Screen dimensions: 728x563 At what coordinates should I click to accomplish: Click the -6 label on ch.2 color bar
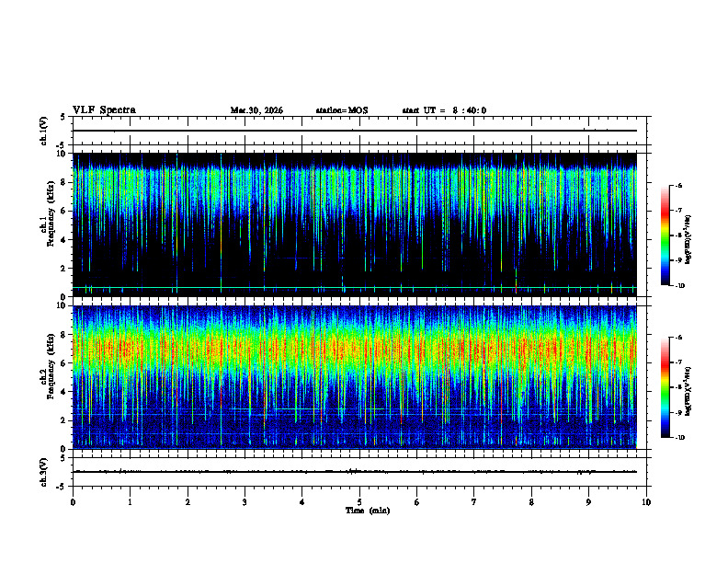[x=679, y=338]
